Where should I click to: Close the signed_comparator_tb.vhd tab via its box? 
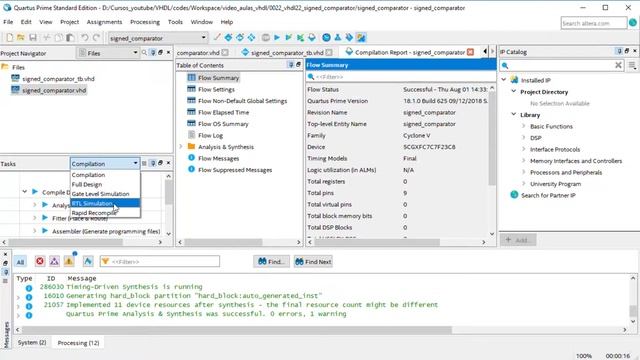click(x=329, y=53)
